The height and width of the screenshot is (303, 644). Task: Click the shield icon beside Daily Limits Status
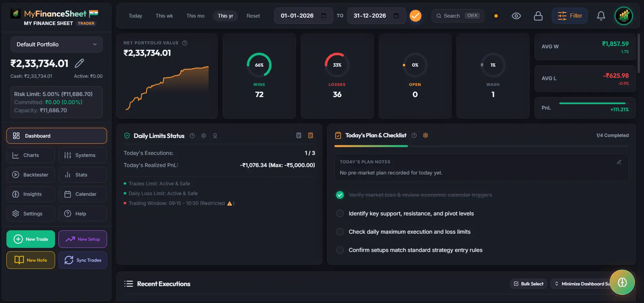pos(127,136)
